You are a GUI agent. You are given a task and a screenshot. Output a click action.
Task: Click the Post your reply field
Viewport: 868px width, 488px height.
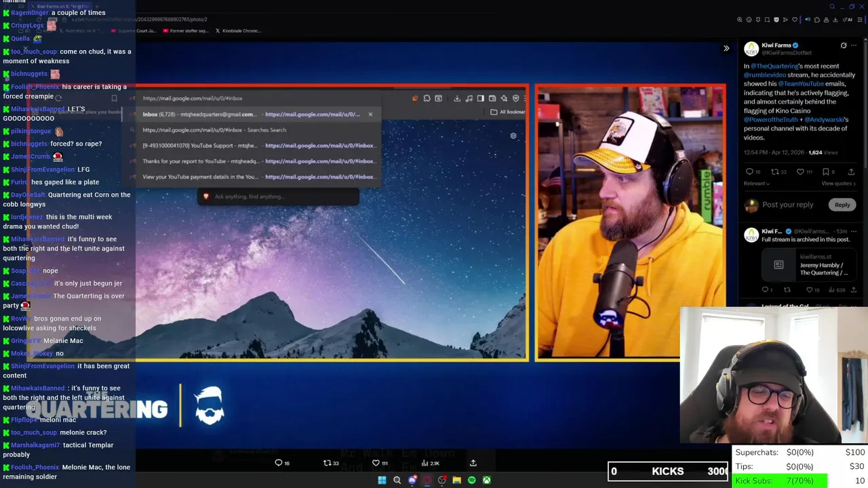787,205
